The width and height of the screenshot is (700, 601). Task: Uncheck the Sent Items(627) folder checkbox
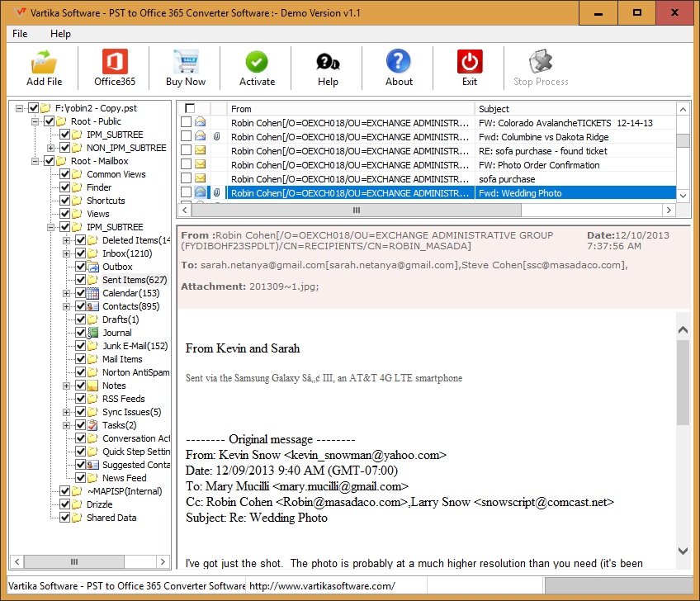point(80,280)
